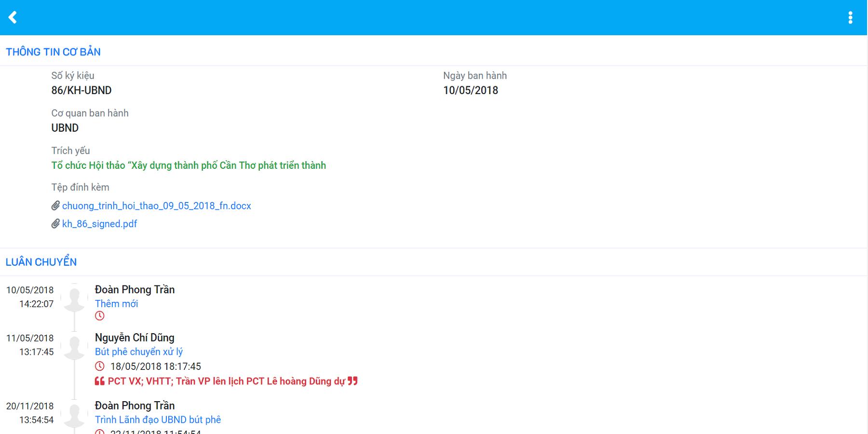Image resolution: width=868 pixels, height=434 pixels.
Task: Open the three-dot overflow menu
Action: point(850,17)
